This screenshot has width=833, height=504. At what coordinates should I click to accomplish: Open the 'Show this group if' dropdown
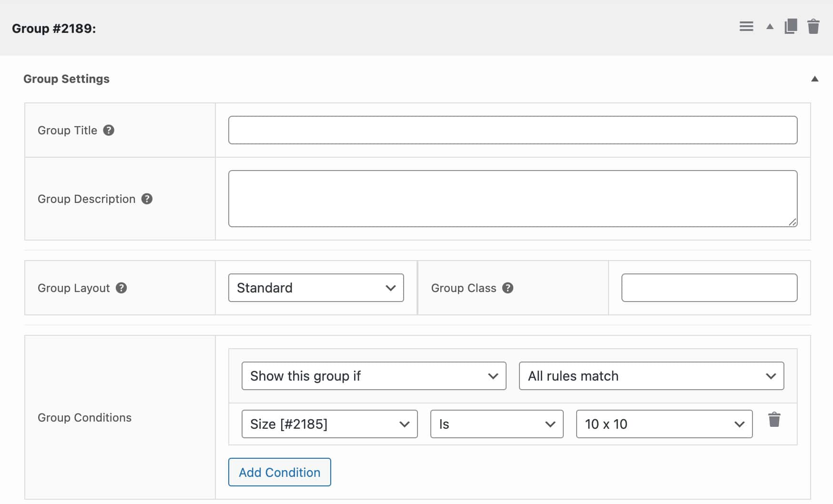[374, 376]
